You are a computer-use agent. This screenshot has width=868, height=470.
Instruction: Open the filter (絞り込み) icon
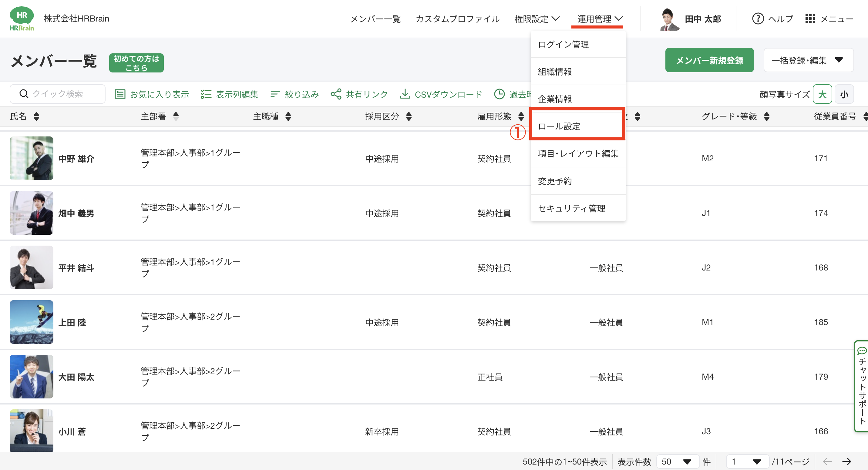275,94
